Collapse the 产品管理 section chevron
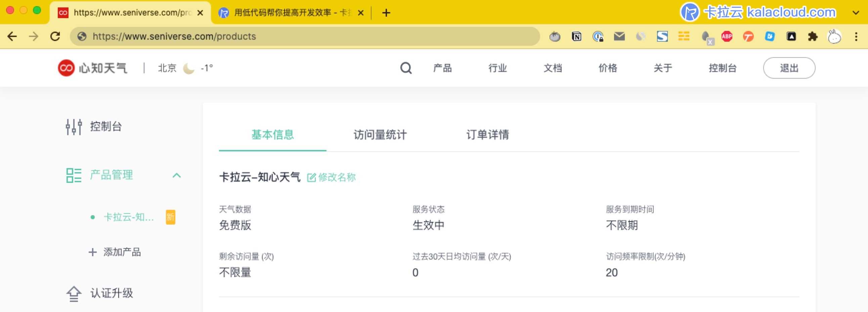 pos(177,175)
